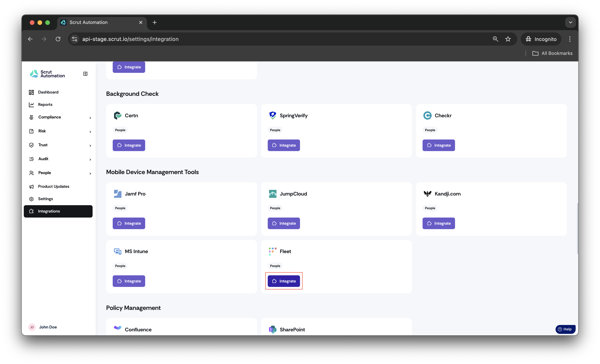Click the Audit search-list icon
600x364 pixels.
point(32,159)
